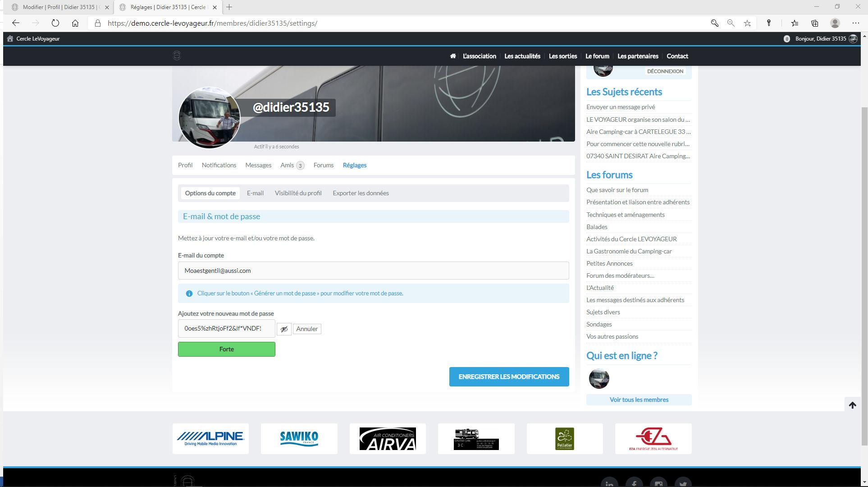Image resolution: width=868 pixels, height=487 pixels.
Task: Click the Airva partner logo
Action: click(388, 438)
